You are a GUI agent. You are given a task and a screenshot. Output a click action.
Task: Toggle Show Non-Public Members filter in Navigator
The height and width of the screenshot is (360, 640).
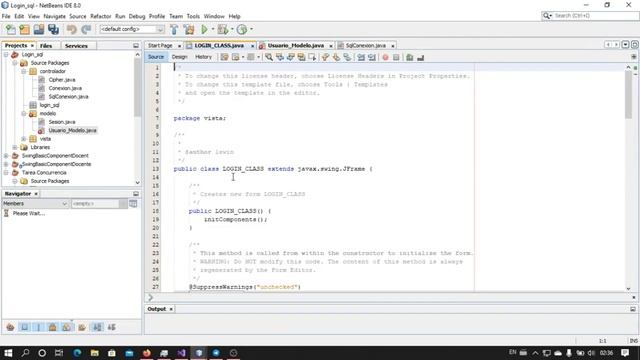point(52,327)
